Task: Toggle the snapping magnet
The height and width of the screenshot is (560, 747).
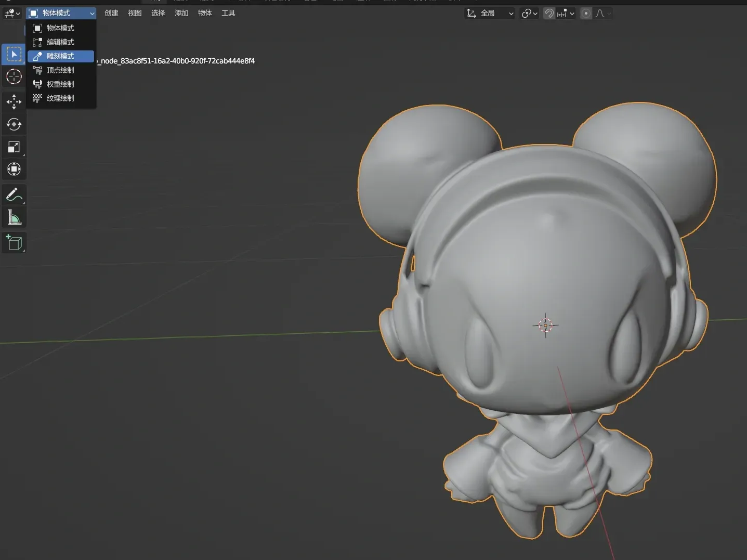Action: (549, 14)
